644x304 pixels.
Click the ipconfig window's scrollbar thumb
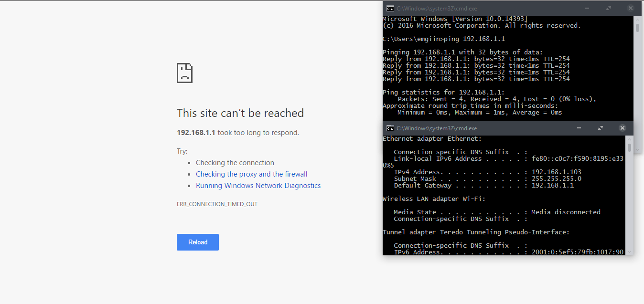click(x=630, y=147)
